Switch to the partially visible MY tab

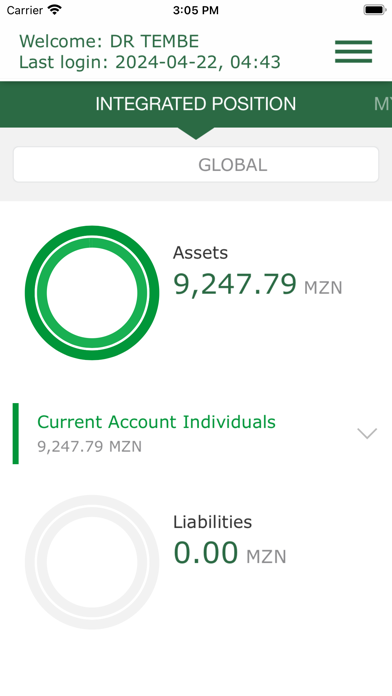(383, 104)
